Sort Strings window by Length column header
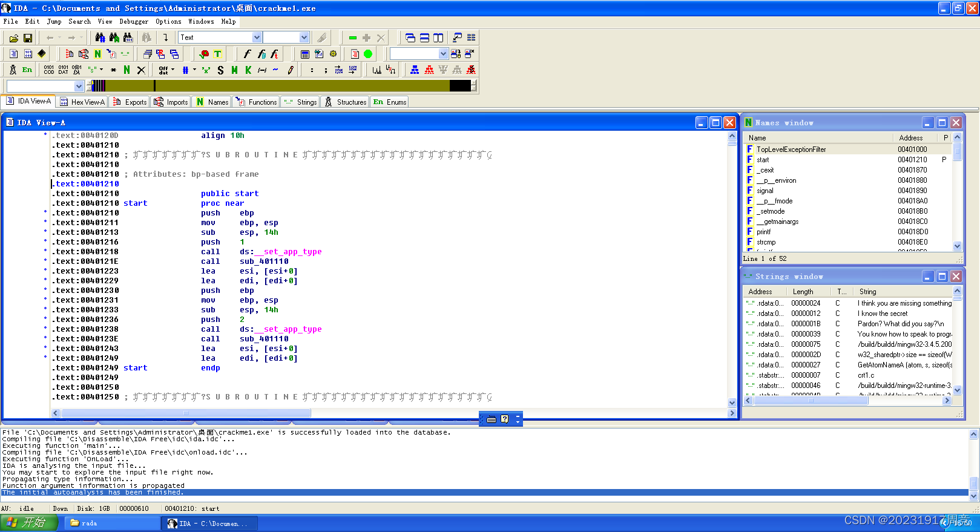Screen dimensions: 980x532 [x=807, y=292]
